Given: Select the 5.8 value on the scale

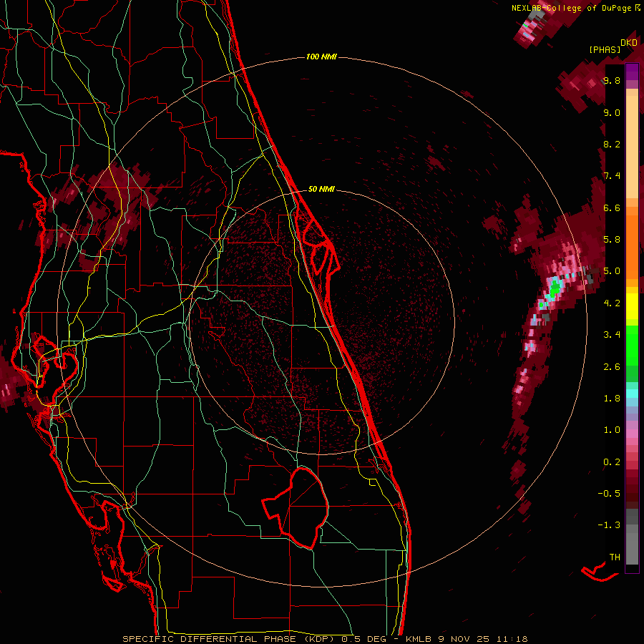Looking at the screenshot, I should pyautogui.click(x=612, y=240).
